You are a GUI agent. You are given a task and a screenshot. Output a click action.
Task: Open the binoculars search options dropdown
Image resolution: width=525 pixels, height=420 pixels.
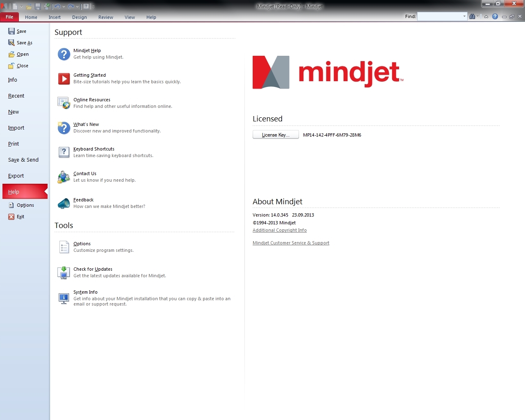[x=477, y=16]
